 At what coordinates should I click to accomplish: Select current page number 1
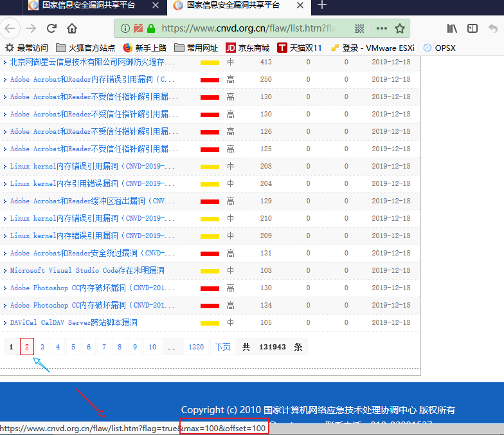click(x=12, y=347)
